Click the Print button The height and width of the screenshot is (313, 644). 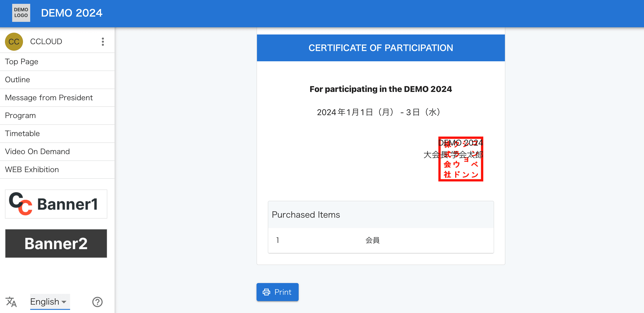tap(278, 292)
